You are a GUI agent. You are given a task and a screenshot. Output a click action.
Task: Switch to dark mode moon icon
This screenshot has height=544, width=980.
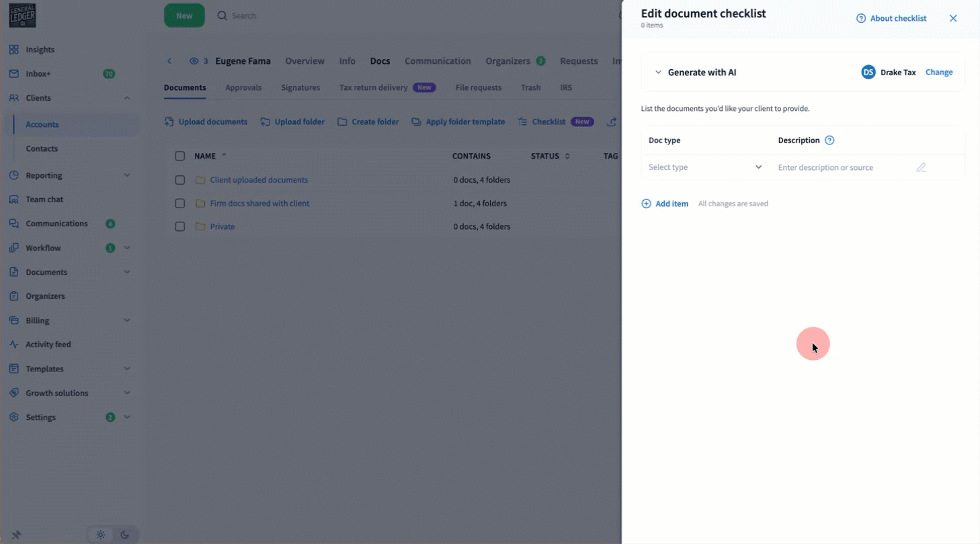[x=125, y=535]
